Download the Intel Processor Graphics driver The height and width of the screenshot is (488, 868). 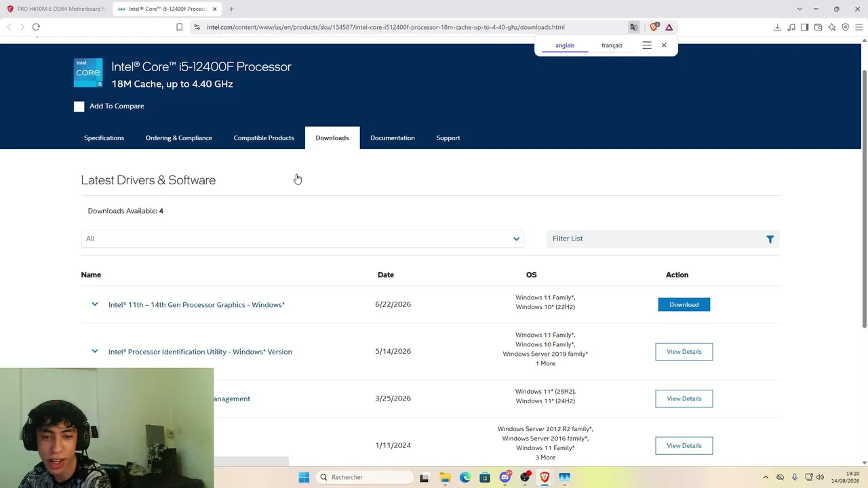pos(684,304)
